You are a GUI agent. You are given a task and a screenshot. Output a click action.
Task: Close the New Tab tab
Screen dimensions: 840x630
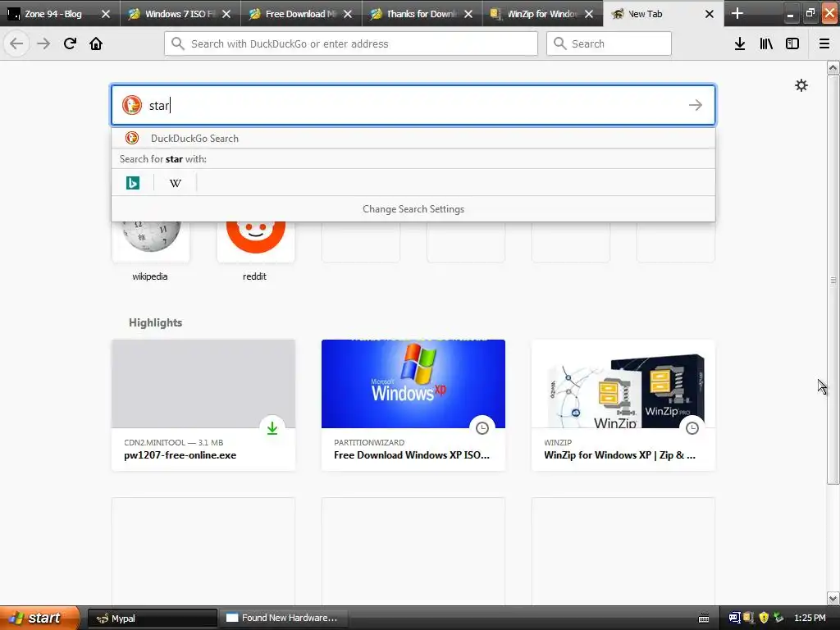pyautogui.click(x=710, y=14)
